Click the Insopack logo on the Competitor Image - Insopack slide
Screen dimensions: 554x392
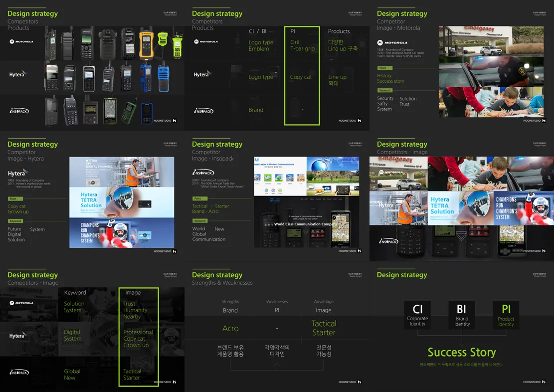(x=203, y=173)
